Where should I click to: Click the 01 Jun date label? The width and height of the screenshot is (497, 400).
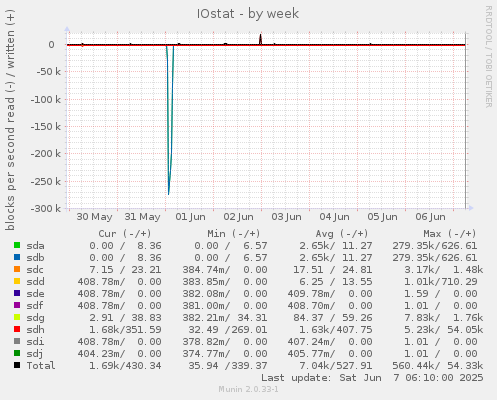[x=190, y=217]
